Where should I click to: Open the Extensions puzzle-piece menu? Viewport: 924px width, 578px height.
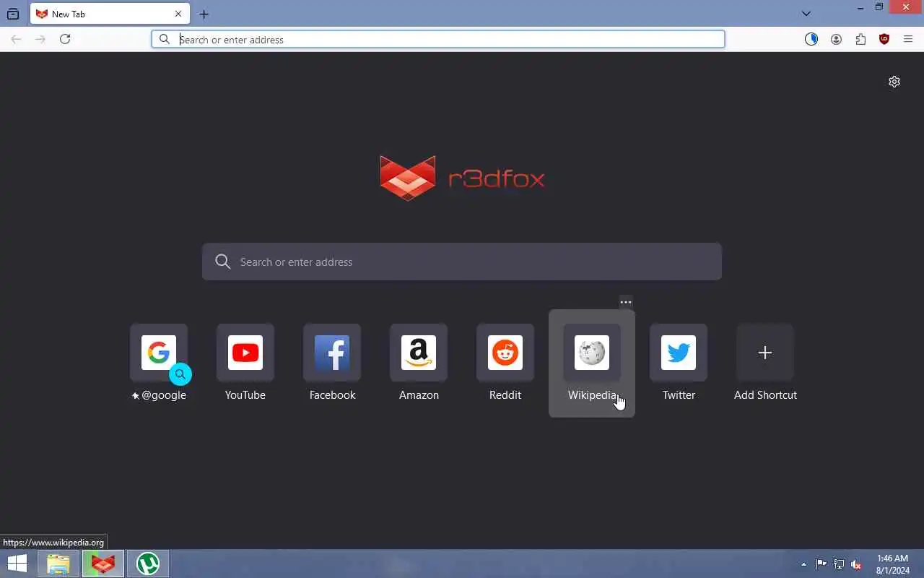click(x=860, y=39)
